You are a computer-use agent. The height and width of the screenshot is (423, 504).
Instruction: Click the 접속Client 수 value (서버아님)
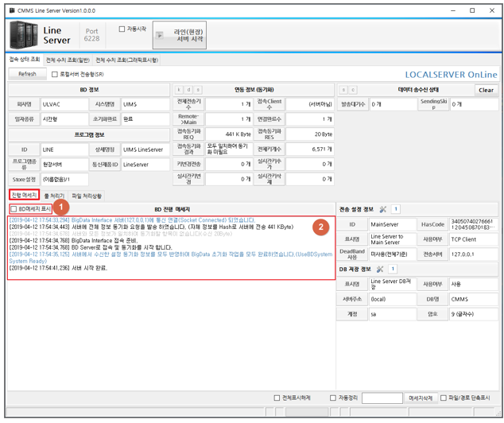pyautogui.click(x=309, y=104)
